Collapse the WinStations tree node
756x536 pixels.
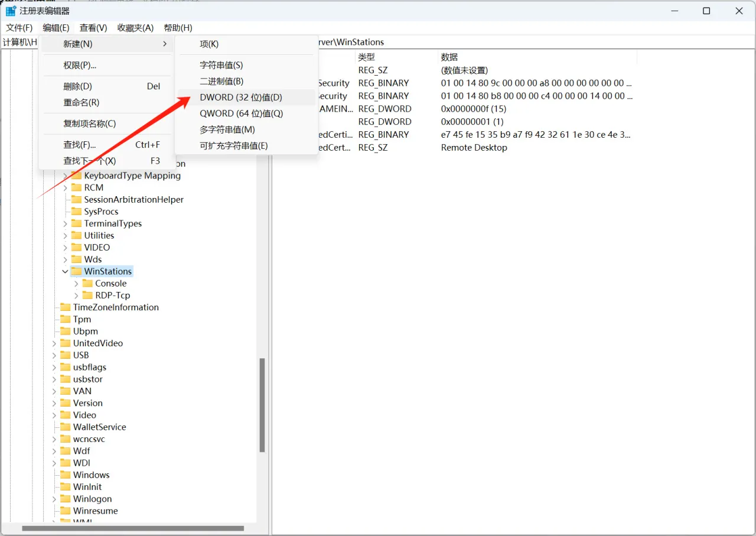coord(65,271)
